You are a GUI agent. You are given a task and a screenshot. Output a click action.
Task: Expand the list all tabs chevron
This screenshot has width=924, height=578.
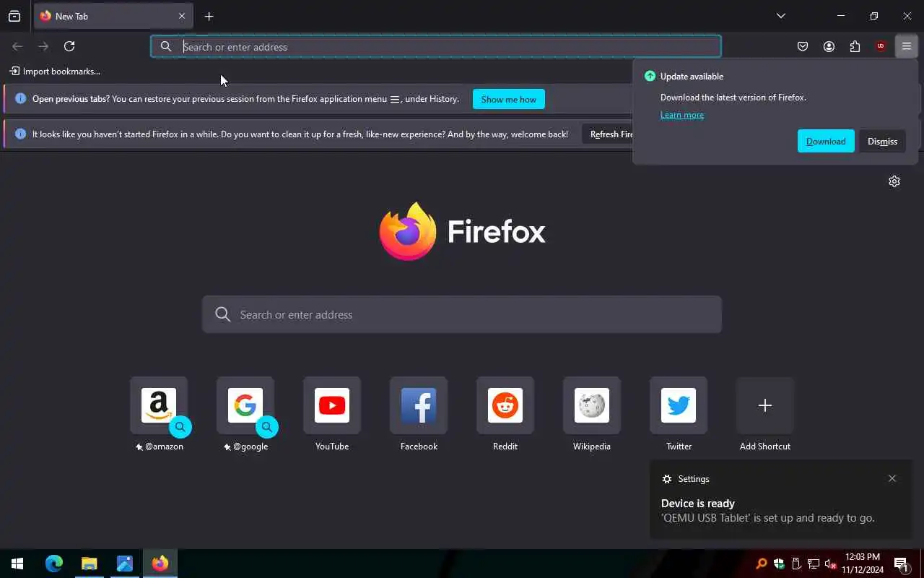780,16
